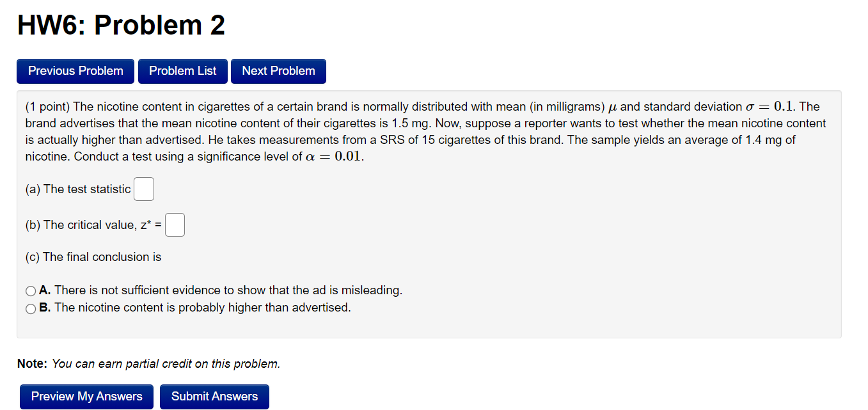Choose answer B about higher nicotine content
The image size is (868, 410).
pyautogui.click(x=30, y=308)
